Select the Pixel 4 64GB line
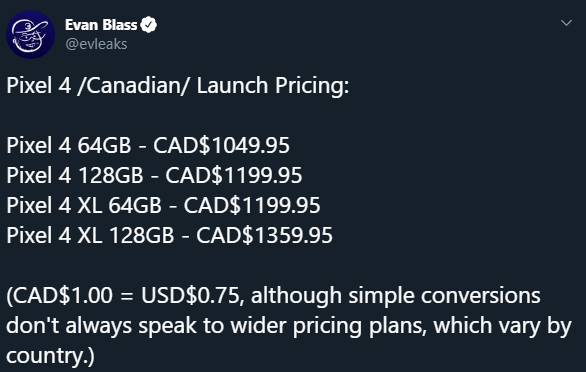This screenshot has height=372, width=586. 148,146
